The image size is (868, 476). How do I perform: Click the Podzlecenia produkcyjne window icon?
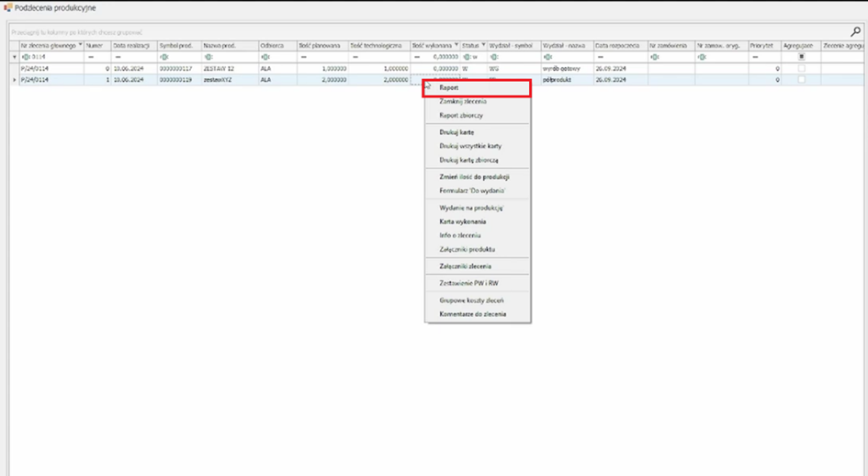7,7
